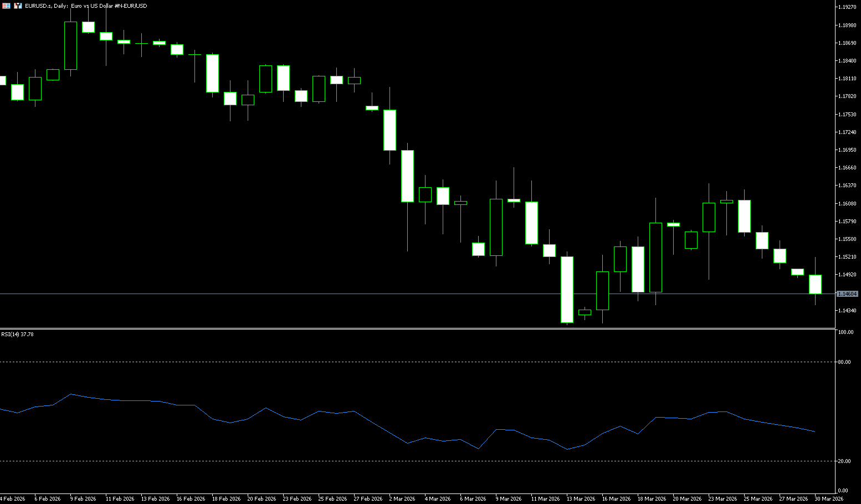Click the RSI 100.00 scale label
Viewport: 861px width, 504px height.
point(845,332)
